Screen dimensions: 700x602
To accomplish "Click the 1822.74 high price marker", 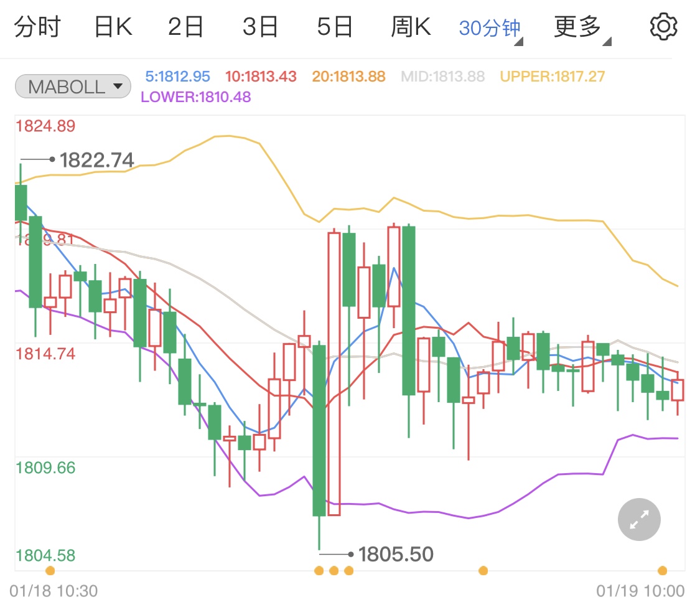I will click(x=96, y=160).
